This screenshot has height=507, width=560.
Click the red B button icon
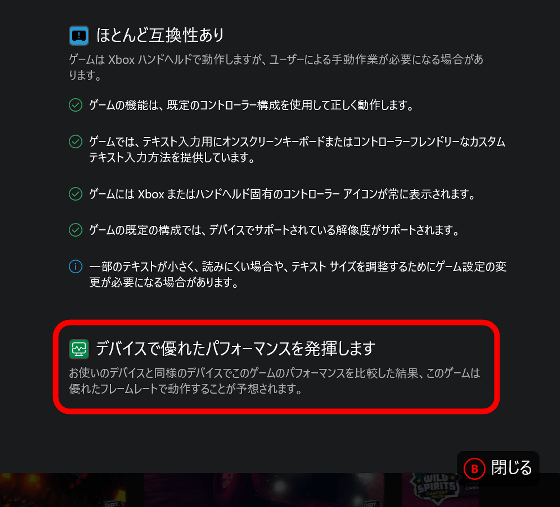(474, 468)
